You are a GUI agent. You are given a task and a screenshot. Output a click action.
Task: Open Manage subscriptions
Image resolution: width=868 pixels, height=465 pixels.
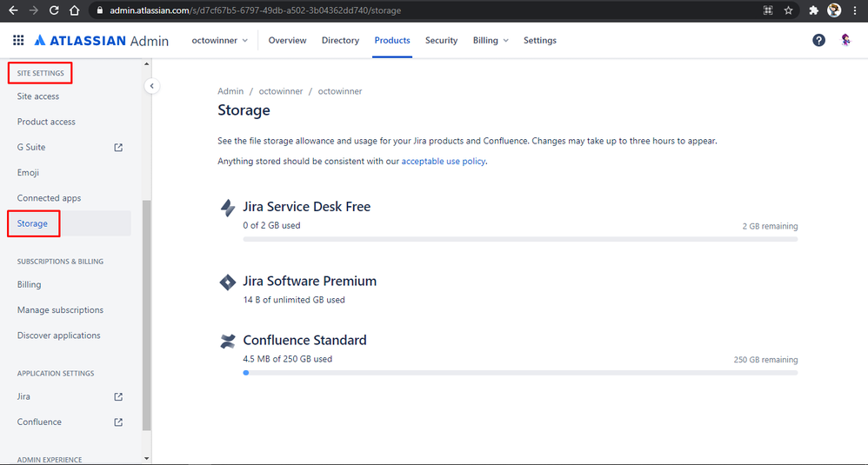[x=60, y=309]
